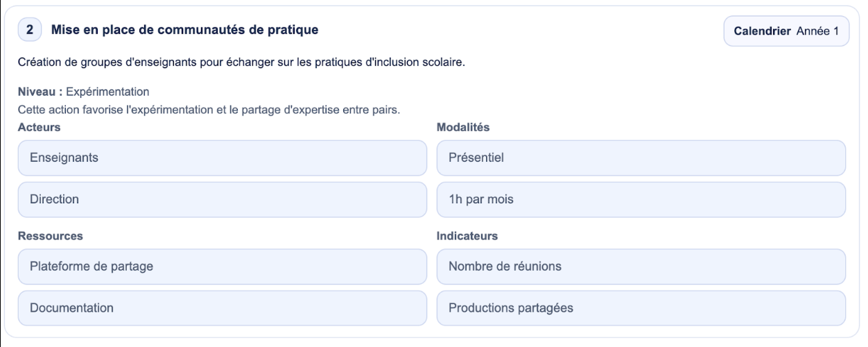
Task: Open the Calendrier Année 1 badge
Action: (786, 31)
